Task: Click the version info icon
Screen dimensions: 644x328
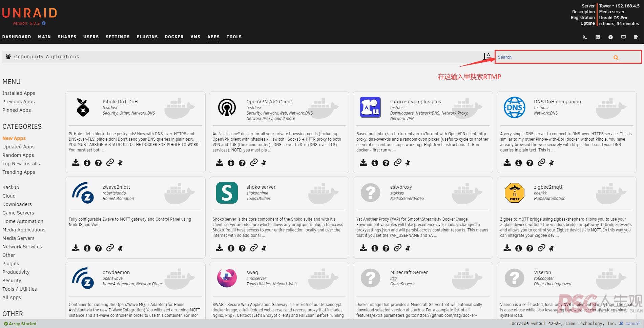Action: (44, 23)
